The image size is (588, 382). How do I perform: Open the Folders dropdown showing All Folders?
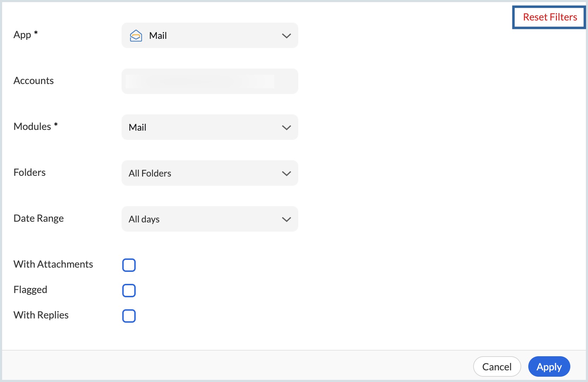pyautogui.click(x=210, y=173)
